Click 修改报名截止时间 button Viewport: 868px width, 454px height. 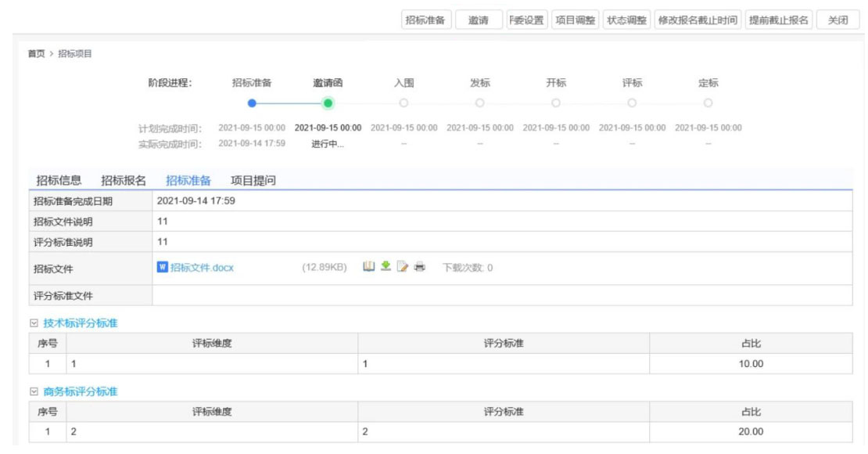(x=698, y=20)
